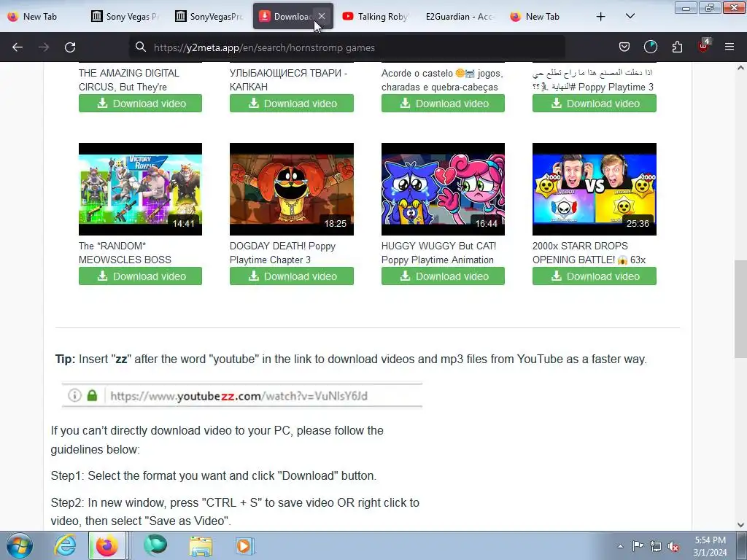
Task: Download video for Acorde o castelo
Action: pyautogui.click(x=443, y=104)
